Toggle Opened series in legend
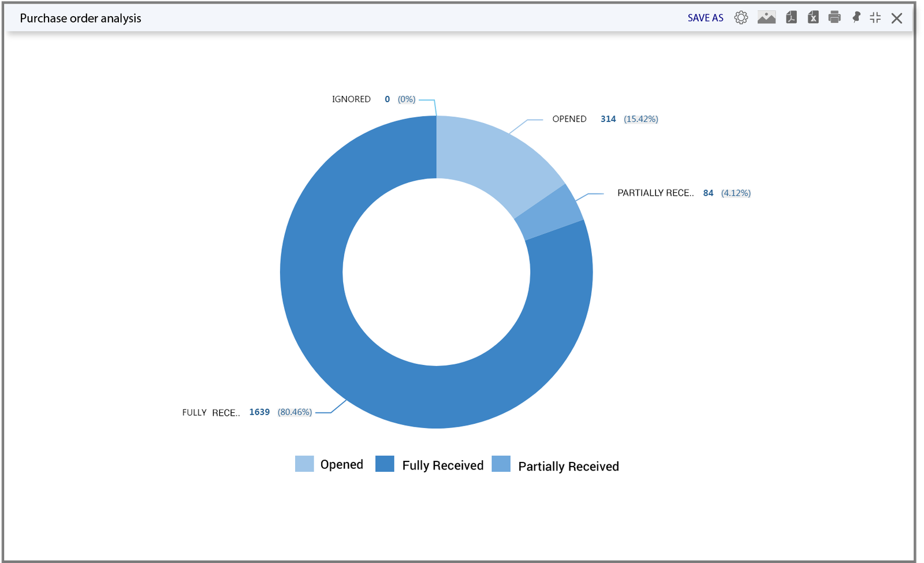 pyautogui.click(x=341, y=464)
